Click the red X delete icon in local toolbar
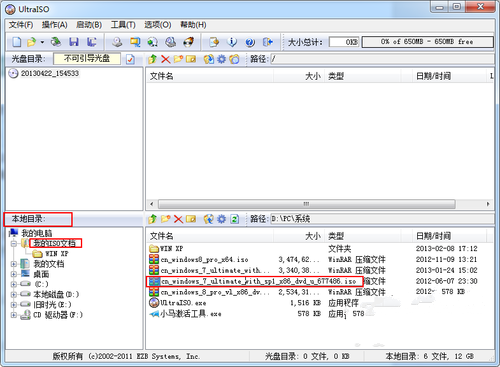500x367 pixels. 178,219
